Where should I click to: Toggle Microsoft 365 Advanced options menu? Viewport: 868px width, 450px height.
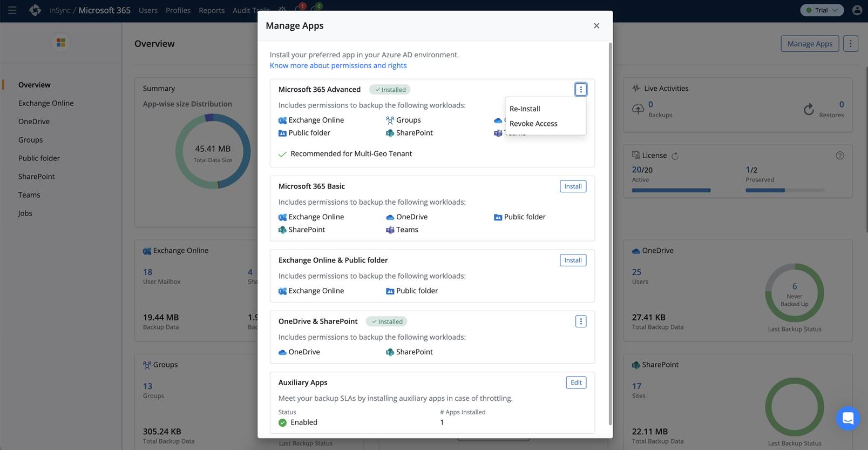click(581, 90)
